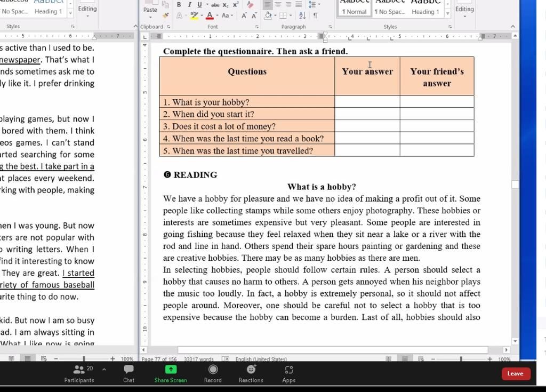Click the Shrink Font icon
Image resolution: width=546 pixels, height=392 pixels.
coord(254,15)
